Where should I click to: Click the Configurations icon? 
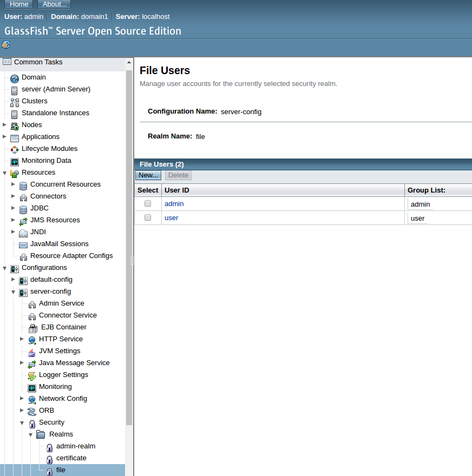[14, 269]
